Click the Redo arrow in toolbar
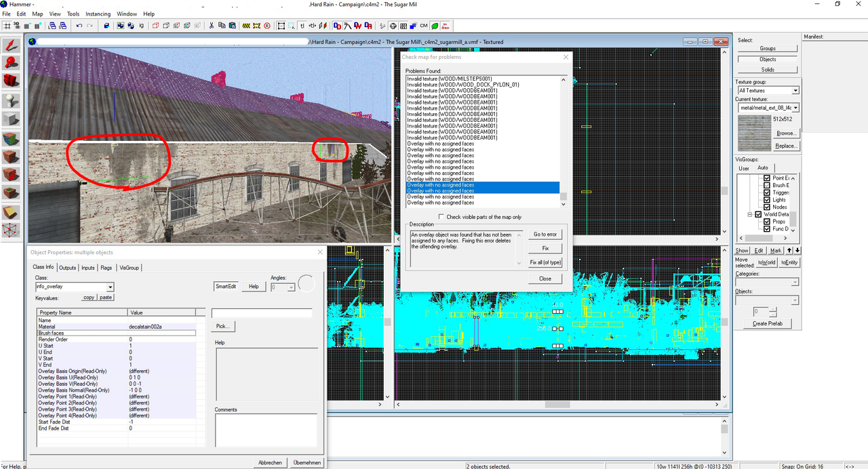868x469 pixels. [x=90, y=26]
